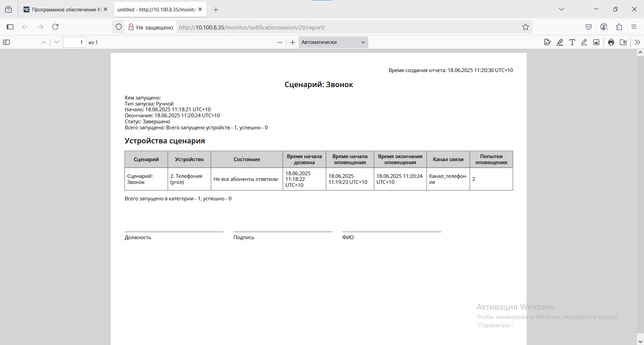Screen dimensions: 644x345
Task: Select the add signature tool
Action: (547, 42)
